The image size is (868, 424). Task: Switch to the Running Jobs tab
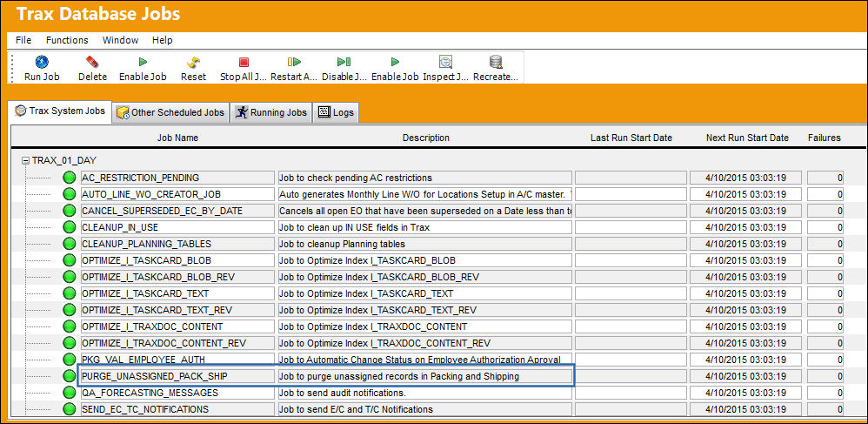tap(270, 112)
